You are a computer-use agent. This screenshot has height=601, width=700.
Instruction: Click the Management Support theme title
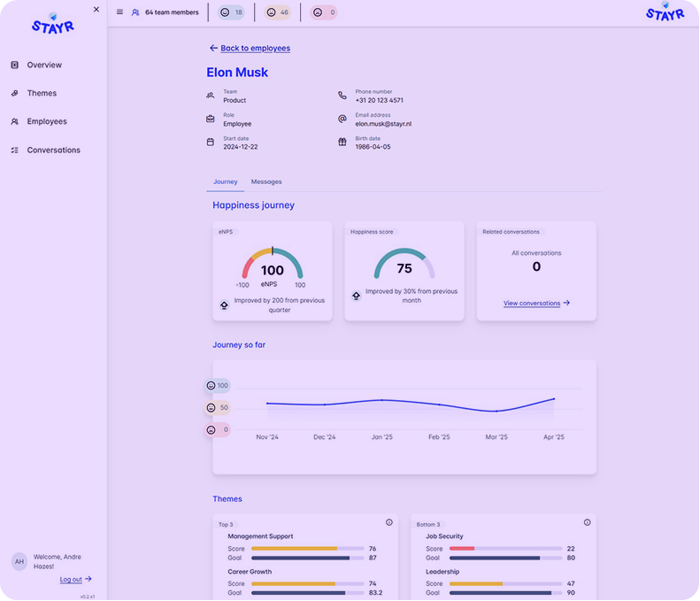(260, 536)
